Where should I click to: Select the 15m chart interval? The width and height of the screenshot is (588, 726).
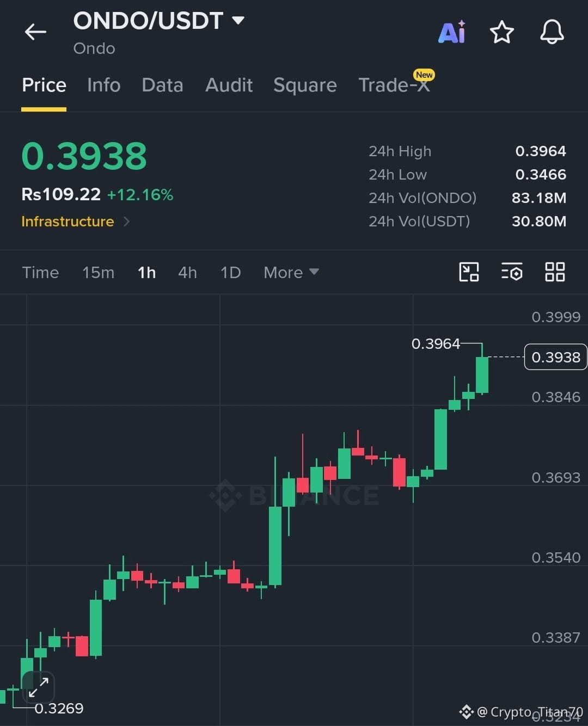click(x=98, y=272)
